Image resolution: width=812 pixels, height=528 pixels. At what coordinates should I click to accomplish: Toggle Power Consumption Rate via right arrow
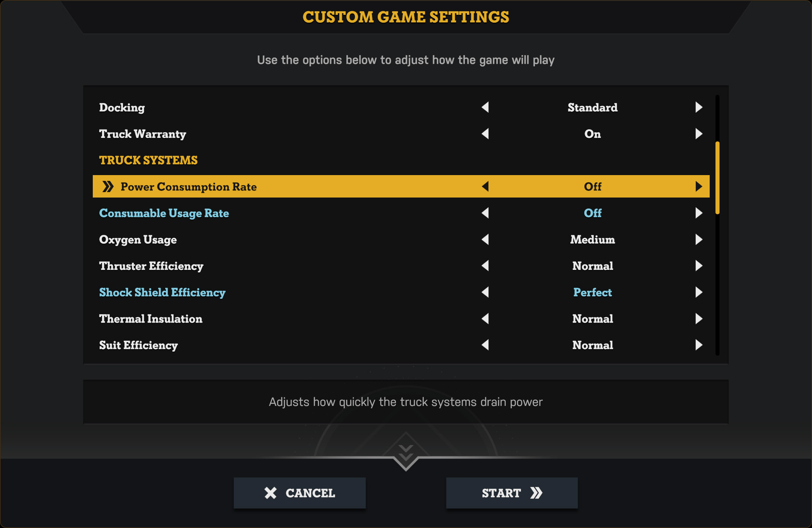699,186
